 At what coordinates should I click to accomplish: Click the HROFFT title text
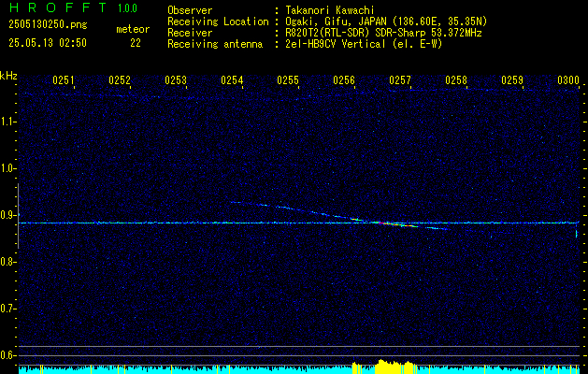coord(58,7)
